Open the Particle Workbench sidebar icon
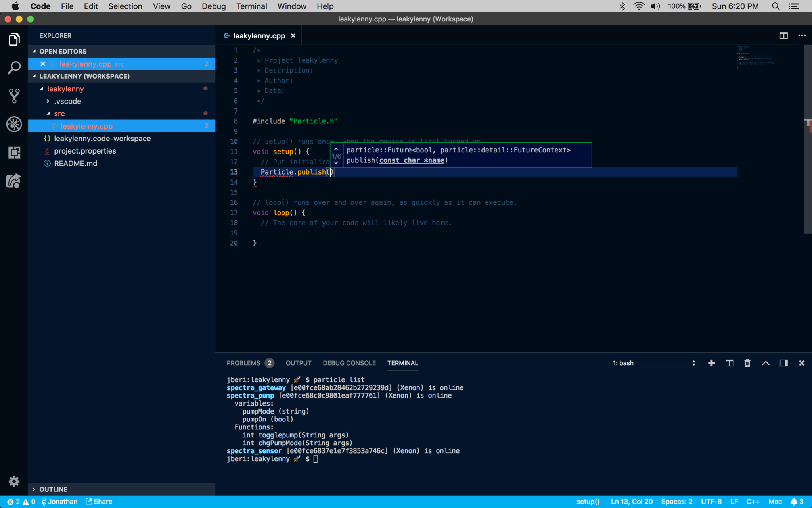This screenshot has width=812, height=508. click(x=14, y=181)
